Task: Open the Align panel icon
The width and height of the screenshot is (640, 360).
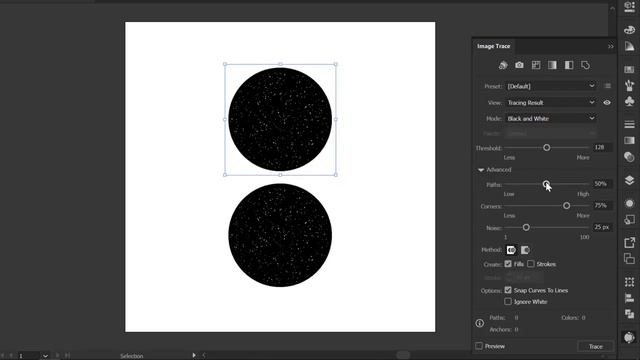Action: [629, 298]
